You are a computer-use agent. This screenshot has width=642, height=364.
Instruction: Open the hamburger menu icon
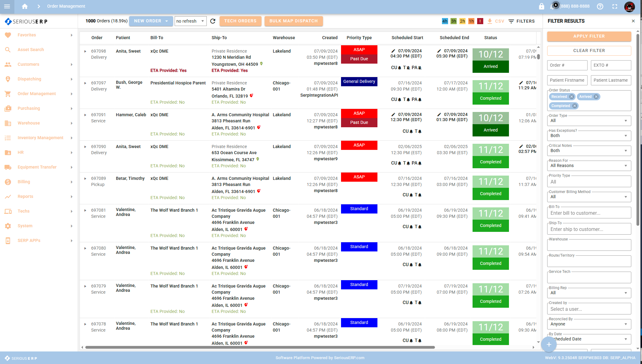(7, 6)
